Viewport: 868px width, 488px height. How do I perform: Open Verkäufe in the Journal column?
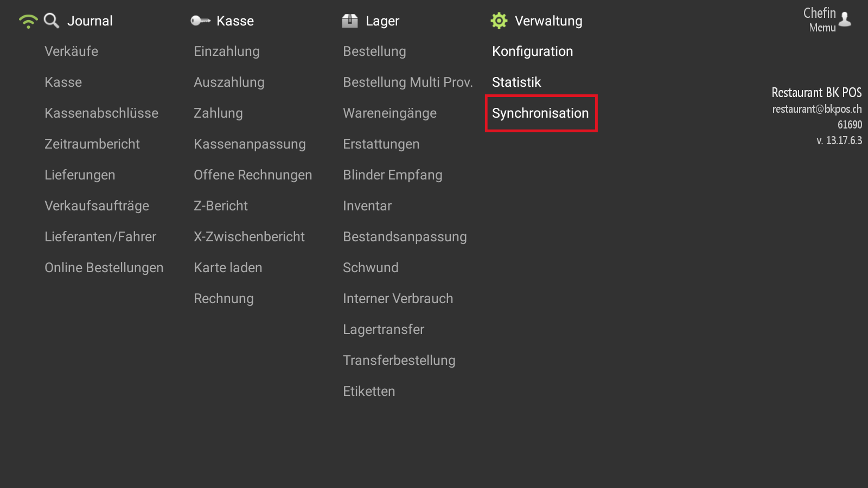[71, 52]
